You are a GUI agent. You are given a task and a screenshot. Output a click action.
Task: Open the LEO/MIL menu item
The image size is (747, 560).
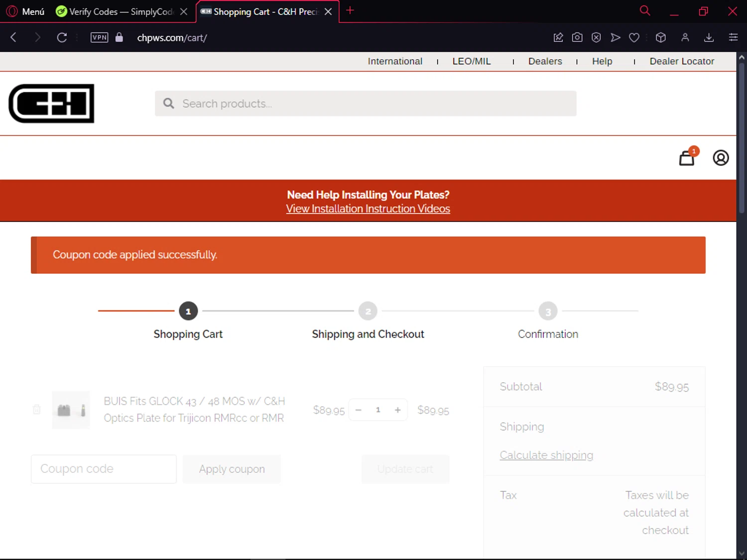coord(472,61)
